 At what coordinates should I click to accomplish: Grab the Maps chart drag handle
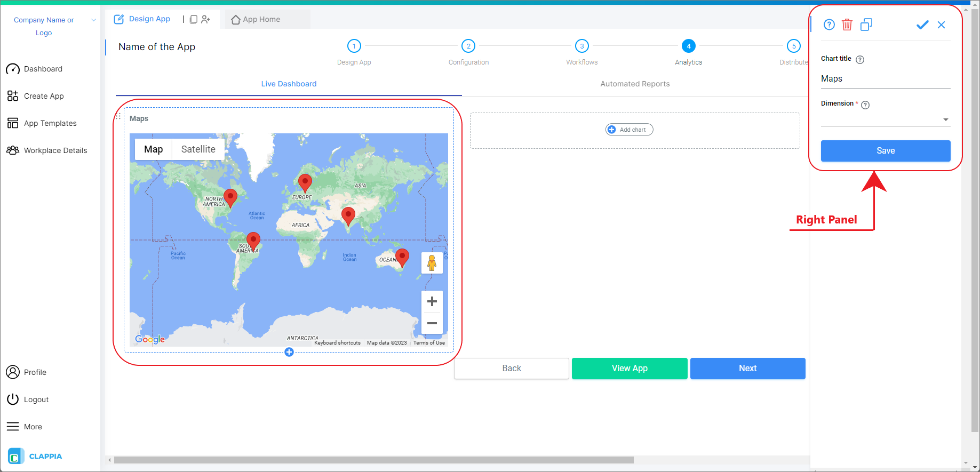tap(118, 116)
